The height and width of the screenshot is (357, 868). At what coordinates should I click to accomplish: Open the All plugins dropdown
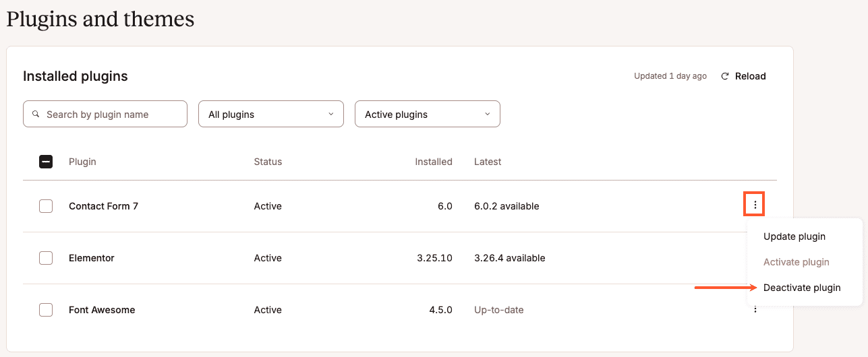click(271, 114)
